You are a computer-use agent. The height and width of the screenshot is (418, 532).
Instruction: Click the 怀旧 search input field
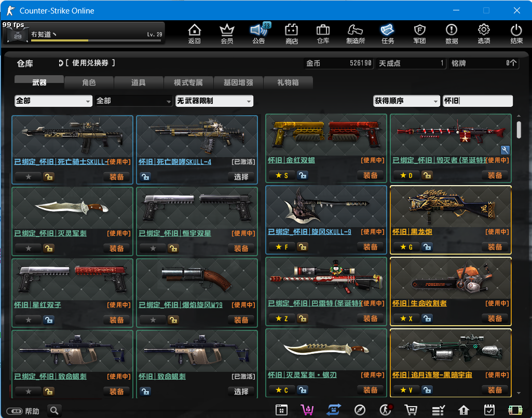[478, 101]
